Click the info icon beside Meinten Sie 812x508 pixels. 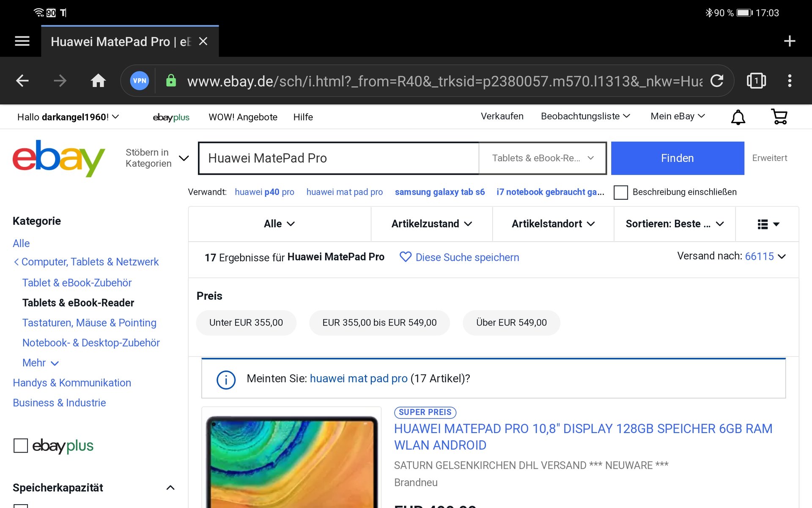tap(226, 380)
